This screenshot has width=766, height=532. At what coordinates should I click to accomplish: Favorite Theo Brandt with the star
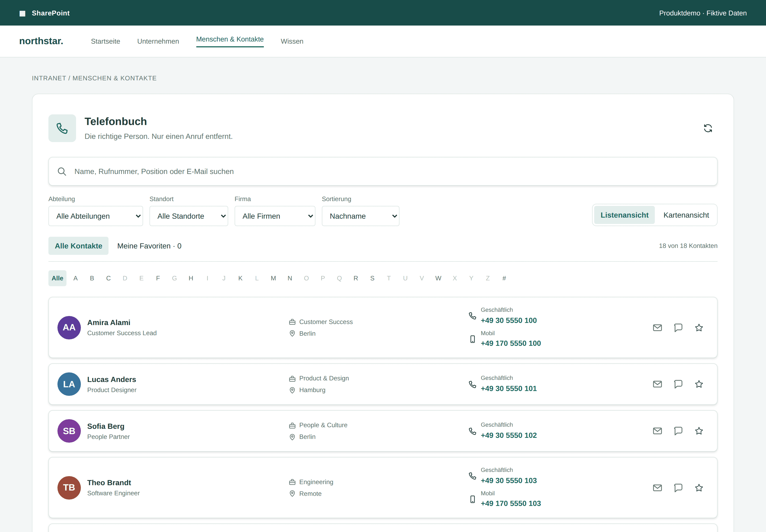[699, 488]
